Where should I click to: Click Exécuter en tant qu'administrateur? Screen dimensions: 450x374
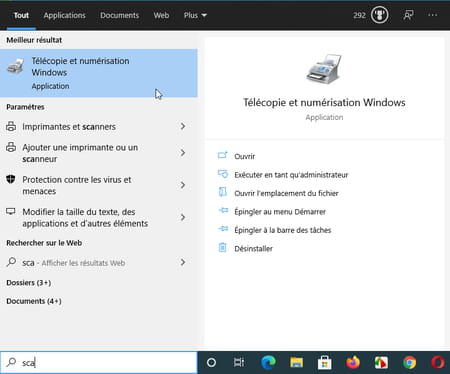point(291,175)
